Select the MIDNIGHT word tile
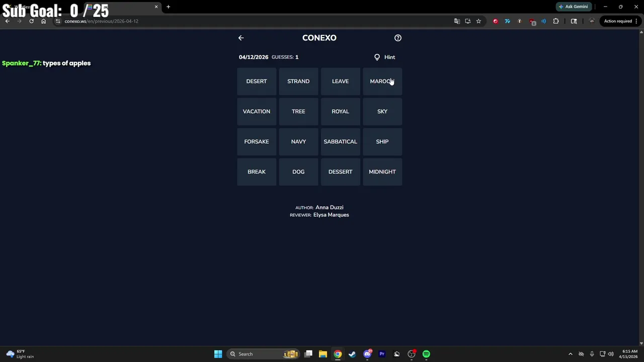The height and width of the screenshot is (362, 644). pos(382,172)
